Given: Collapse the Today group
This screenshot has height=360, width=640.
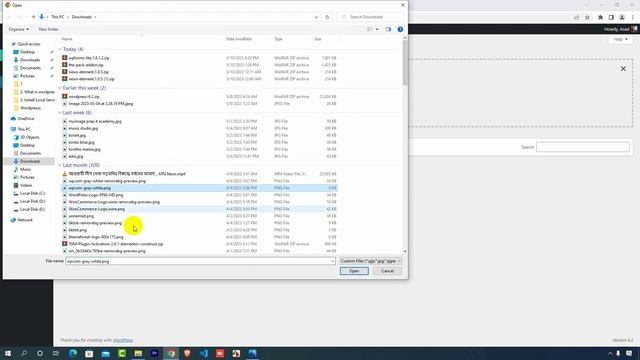Looking at the screenshot, I should coord(60,49).
